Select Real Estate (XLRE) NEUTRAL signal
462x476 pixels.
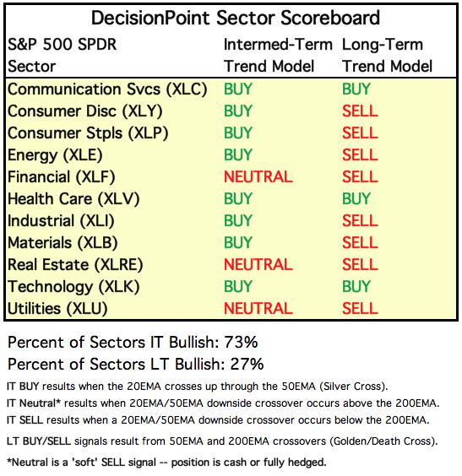258,265
